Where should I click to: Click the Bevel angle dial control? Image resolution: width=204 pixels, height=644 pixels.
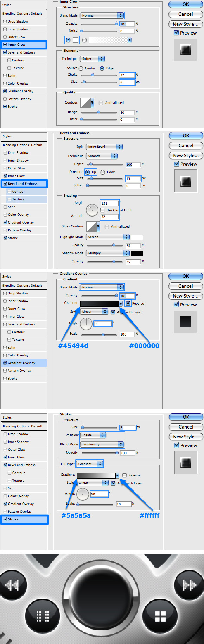point(92,210)
